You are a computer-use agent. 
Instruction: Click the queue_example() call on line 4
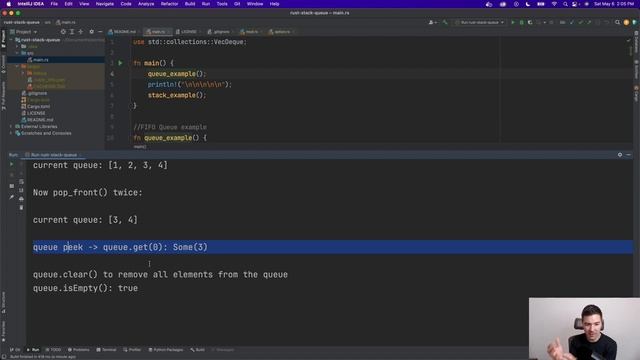click(177, 74)
